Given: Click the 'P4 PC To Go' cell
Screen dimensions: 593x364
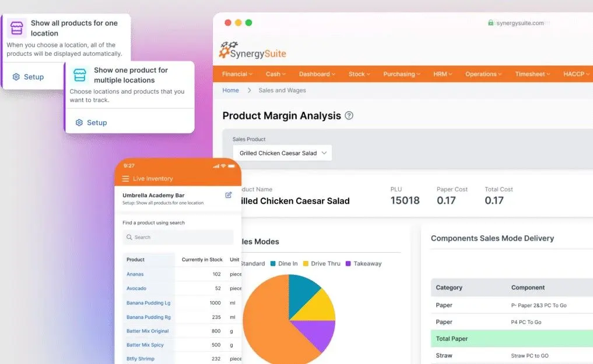Looking at the screenshot, I should (526, 322).
